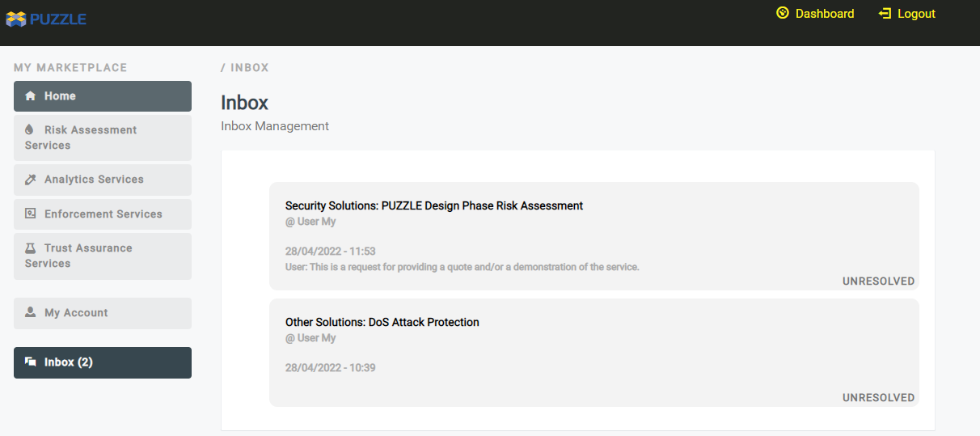
Task: Click the Dashboard gauge icon
Action: [782, 13]
